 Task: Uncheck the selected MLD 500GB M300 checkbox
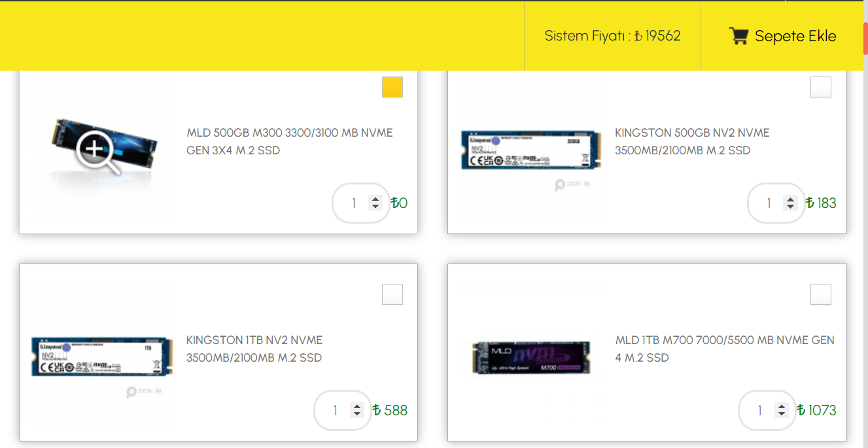(392, 87)
